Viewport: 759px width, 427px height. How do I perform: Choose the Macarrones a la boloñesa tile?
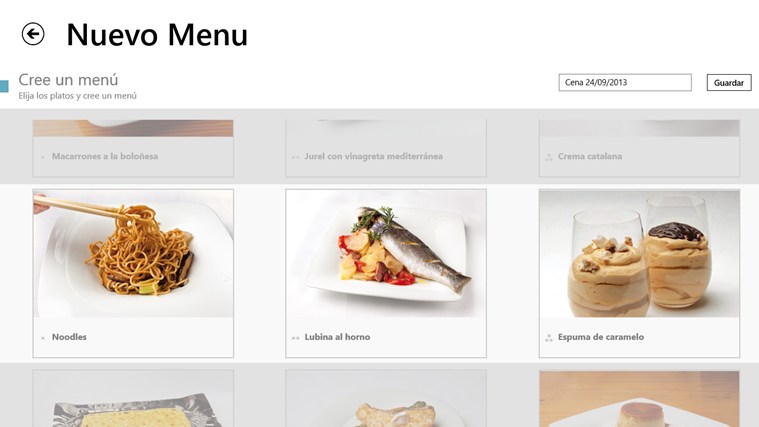133,148
